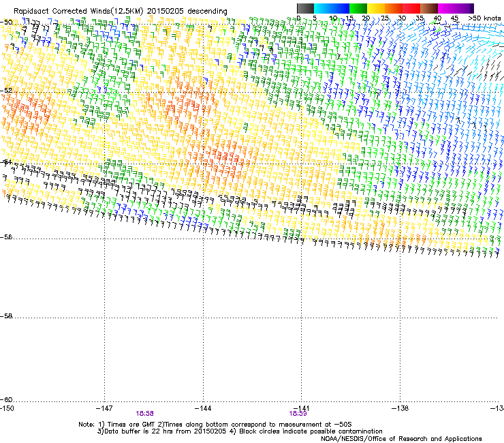The width and height of the screenshot is (504, 443).
Task: Click the legend value label '25'
Action: [x=385, y=18]
